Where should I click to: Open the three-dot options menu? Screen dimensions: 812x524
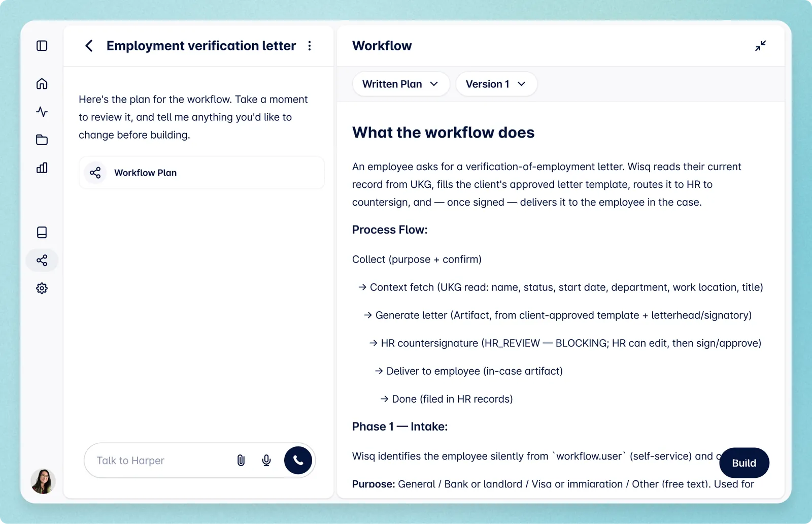coord(310,46)
